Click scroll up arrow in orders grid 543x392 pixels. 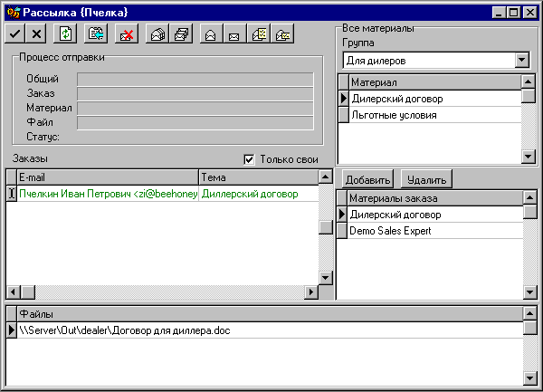[325, 177]
